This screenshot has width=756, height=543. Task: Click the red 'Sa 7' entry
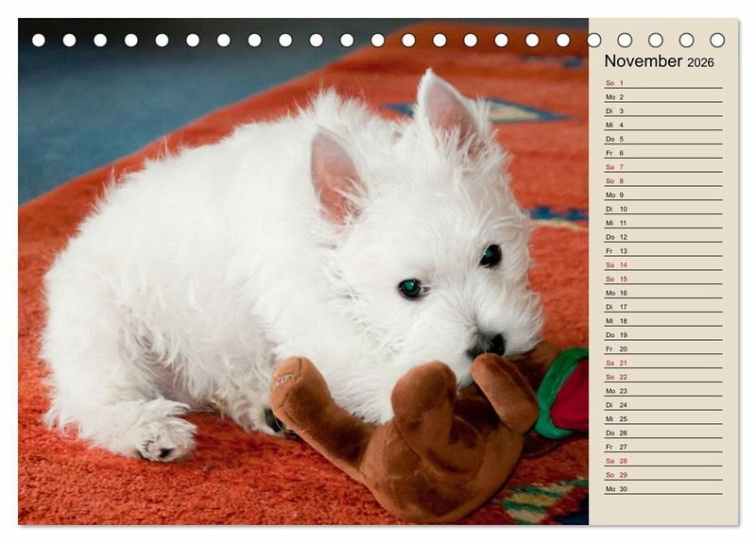pyautogui.click(x=663, y=167)
